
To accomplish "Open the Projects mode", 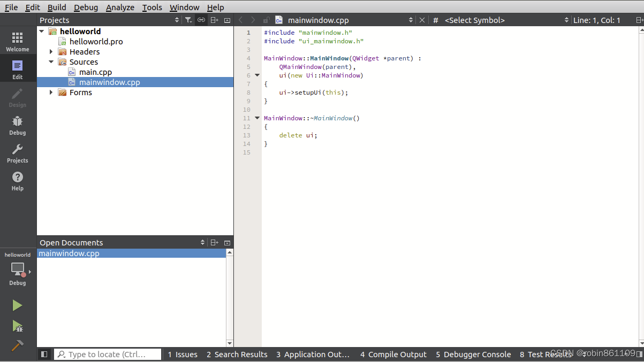I will tap(18, 153).
